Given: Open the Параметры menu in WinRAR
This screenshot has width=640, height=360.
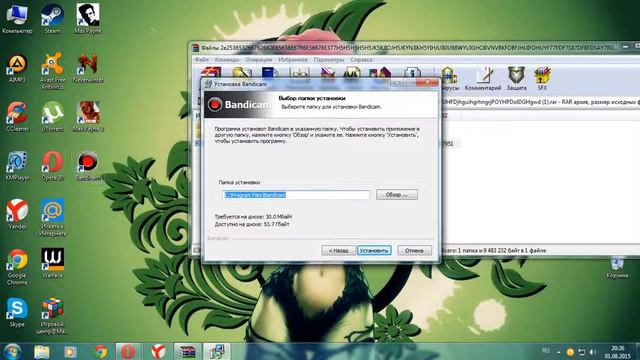Looking at the screenshot, I should coord(329,60).
